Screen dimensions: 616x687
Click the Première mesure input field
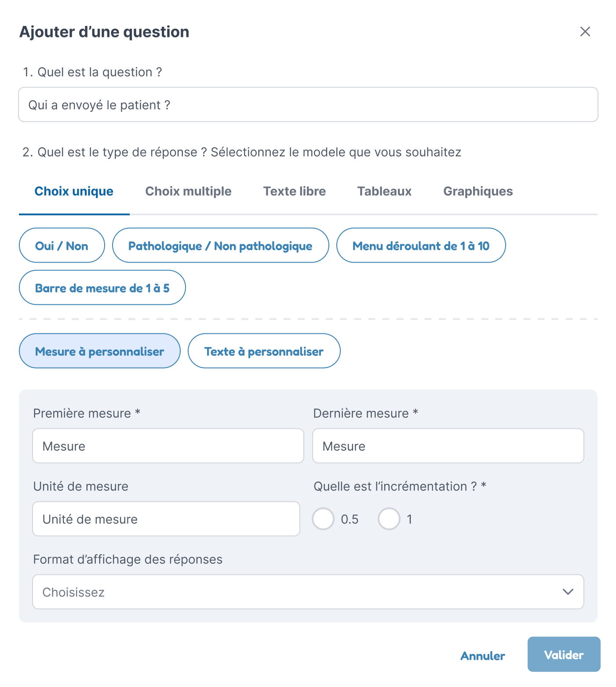pos(168,446)
